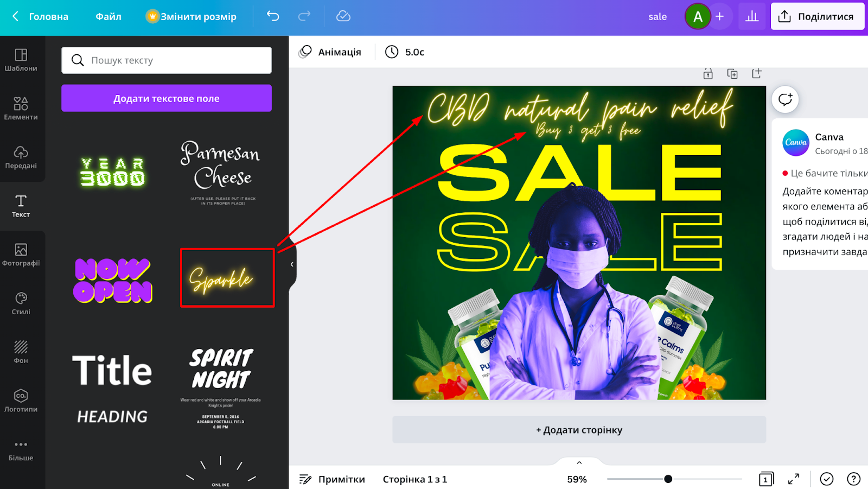868x489 pixels.
Task: Select the Текст sidebar tab
Action: pos(21,206)
